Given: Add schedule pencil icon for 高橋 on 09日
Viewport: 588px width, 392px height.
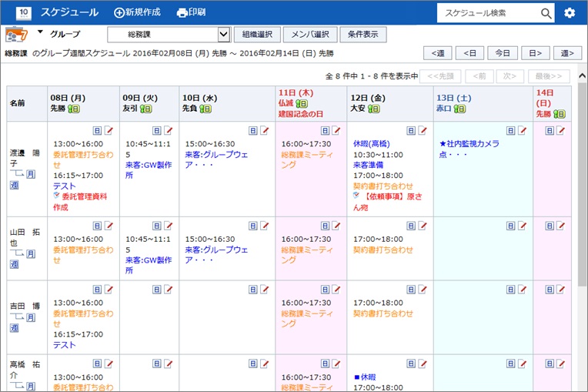Looking at the screenshot, I should coord(169,364).
